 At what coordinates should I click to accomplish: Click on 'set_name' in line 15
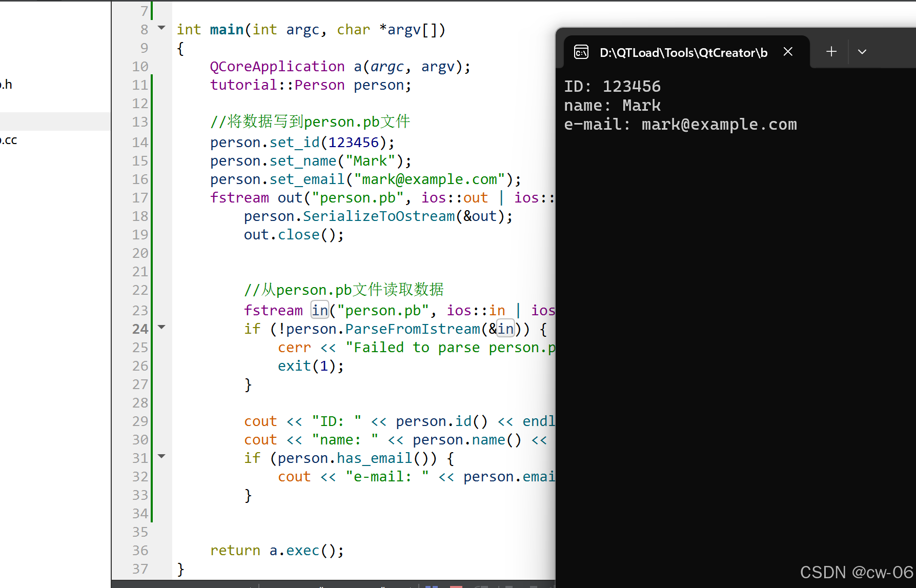point(303,161)
